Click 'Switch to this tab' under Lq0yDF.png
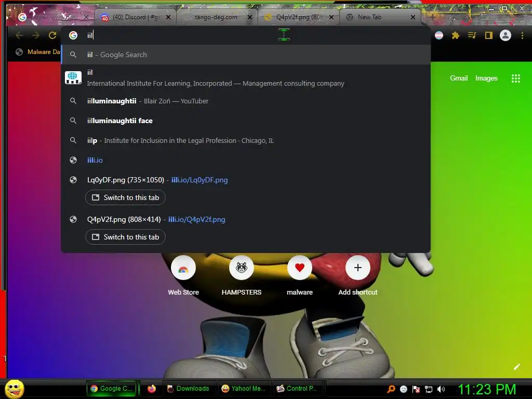 pos(126,197)
